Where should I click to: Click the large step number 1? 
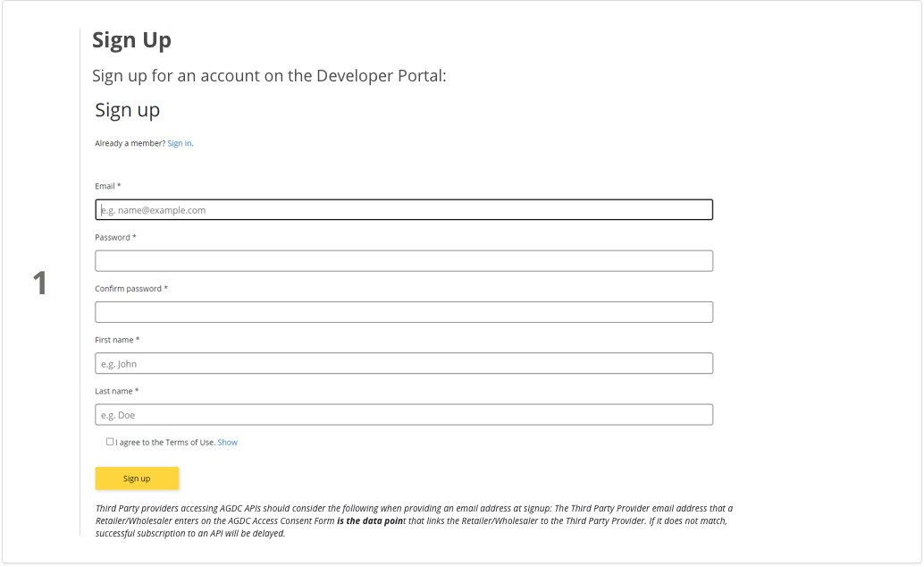40,283
